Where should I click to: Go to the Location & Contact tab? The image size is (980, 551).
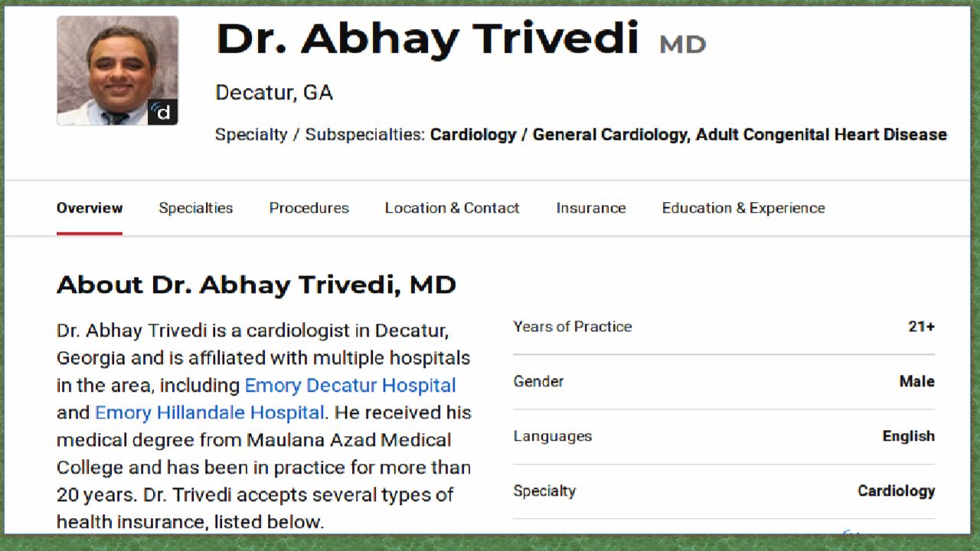pos(452,208)
